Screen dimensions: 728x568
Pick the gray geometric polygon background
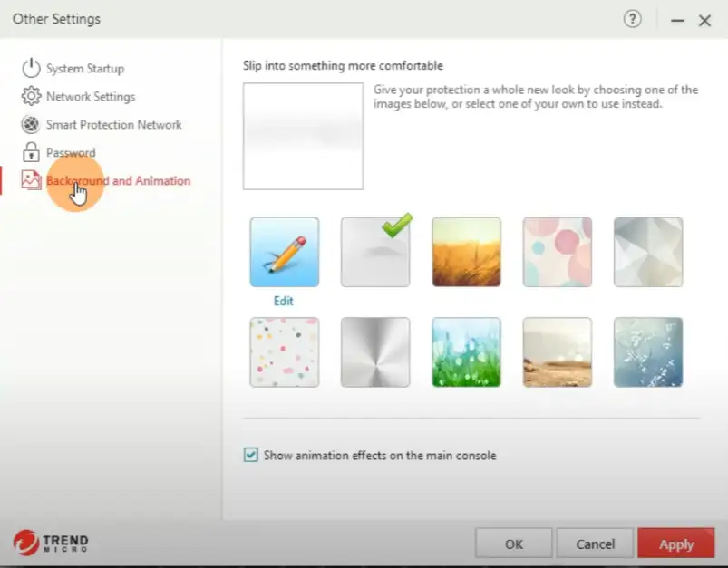point(647,252)
